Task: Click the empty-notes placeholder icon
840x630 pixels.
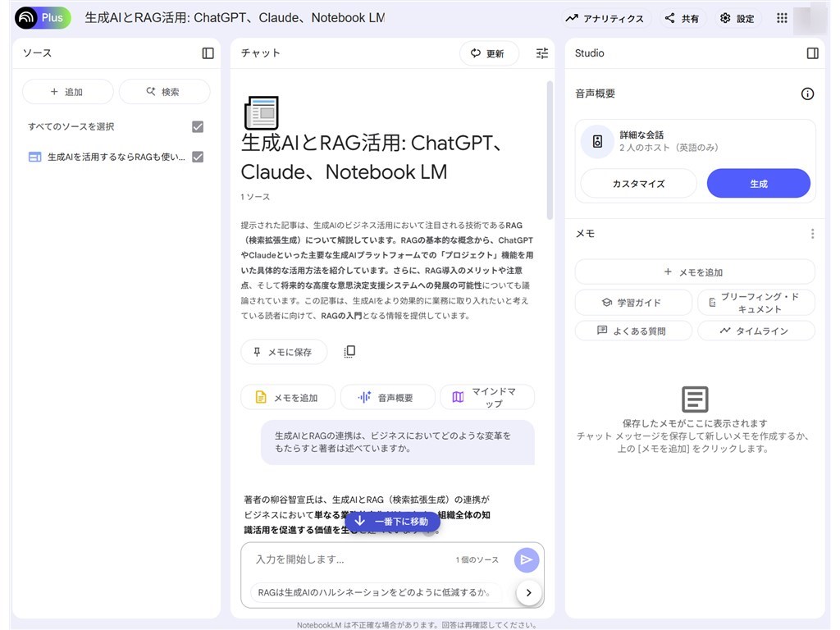Action: (695, 399)
